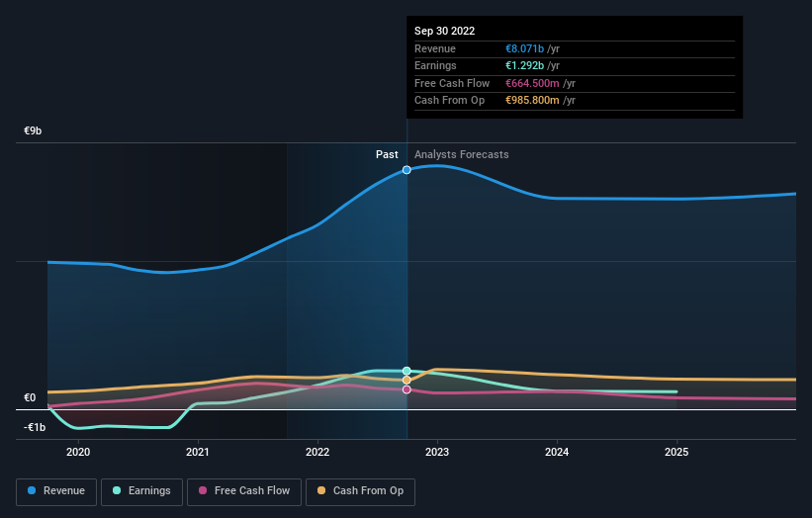Toggle the Earnings legend button

click(141, 491)
